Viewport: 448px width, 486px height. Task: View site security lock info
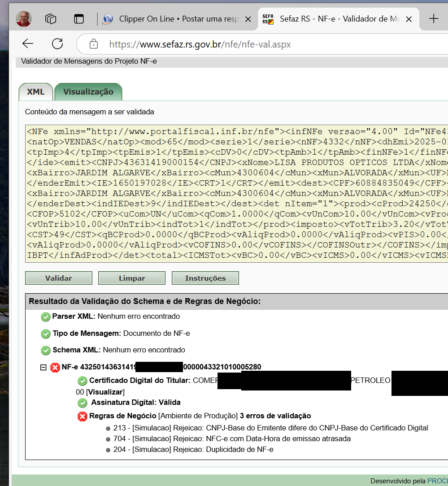click(94, 44)
